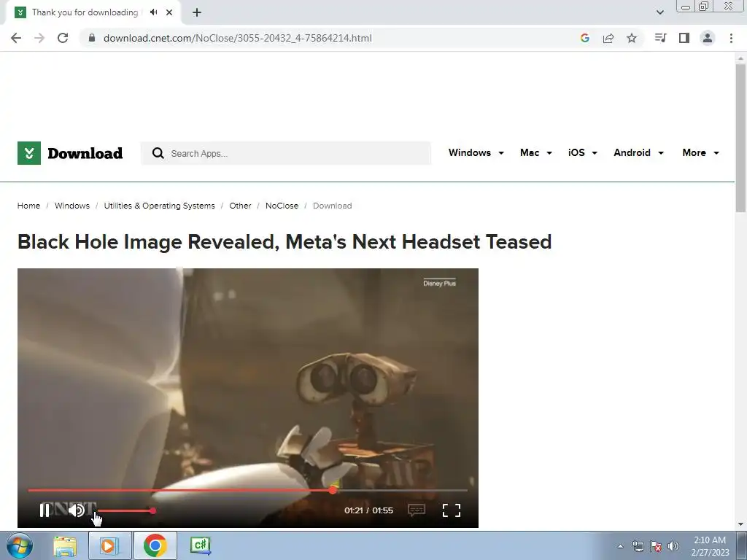
Task: Enter video fullscreen mode
Action: [451, 510]
